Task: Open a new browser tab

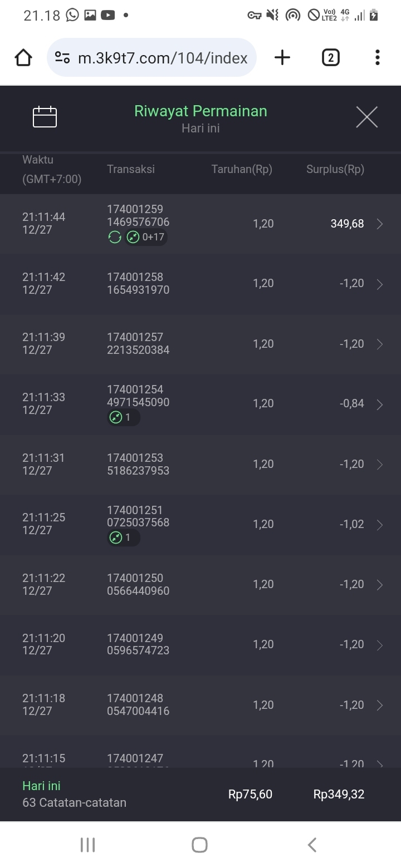Action: pyautogui.click(x=282, y=57)
